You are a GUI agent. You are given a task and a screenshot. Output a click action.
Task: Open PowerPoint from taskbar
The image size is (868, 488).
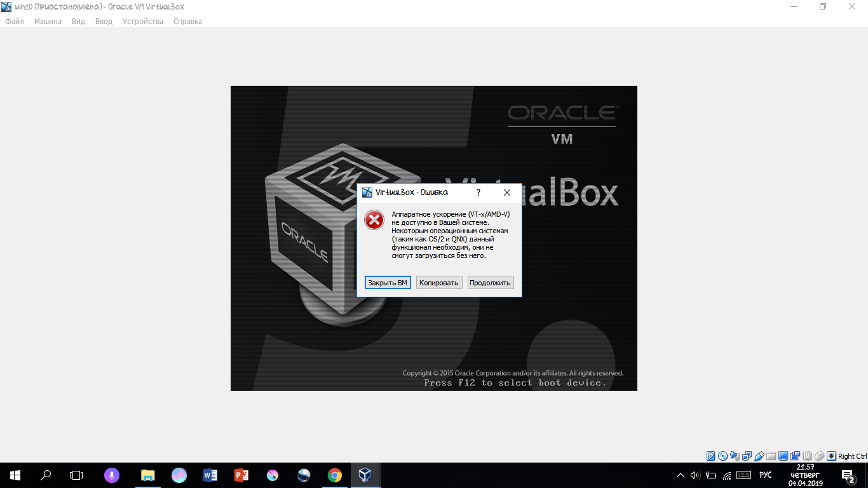click(x=241, y=475)
